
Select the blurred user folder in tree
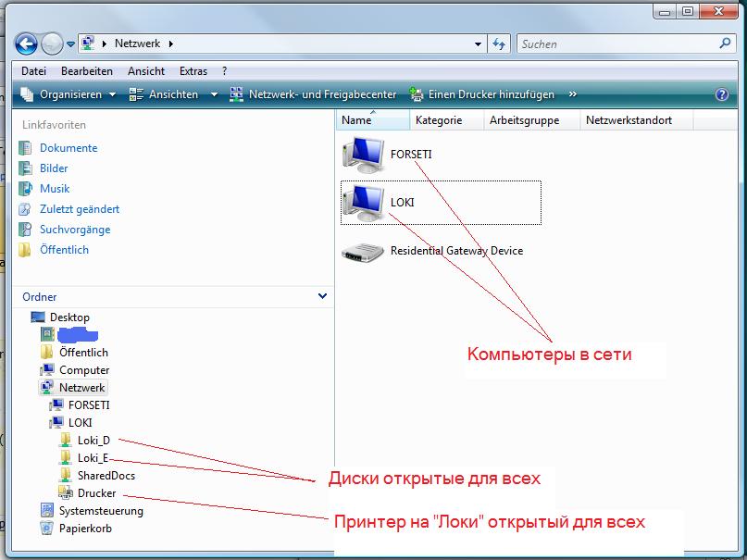pos(78,335)
